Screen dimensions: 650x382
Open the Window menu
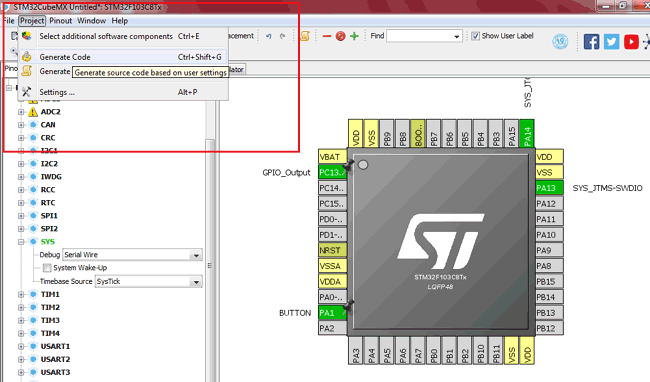click(91, 21)
